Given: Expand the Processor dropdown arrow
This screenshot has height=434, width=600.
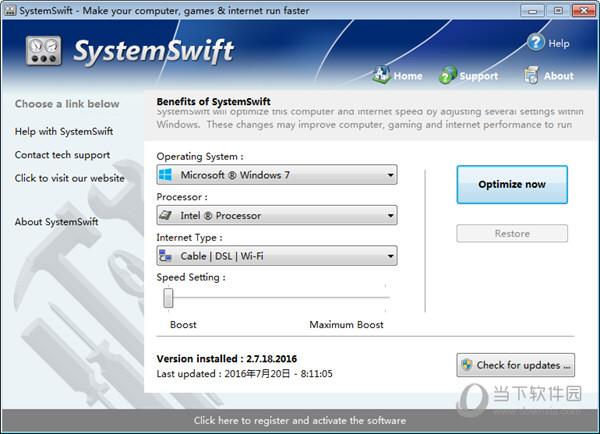Looking at the screenshot, I should click(390, 215).
